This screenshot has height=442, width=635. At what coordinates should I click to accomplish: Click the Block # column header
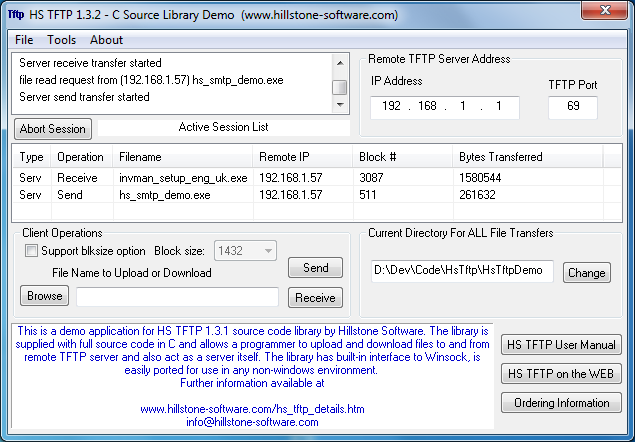pos(403,157)
